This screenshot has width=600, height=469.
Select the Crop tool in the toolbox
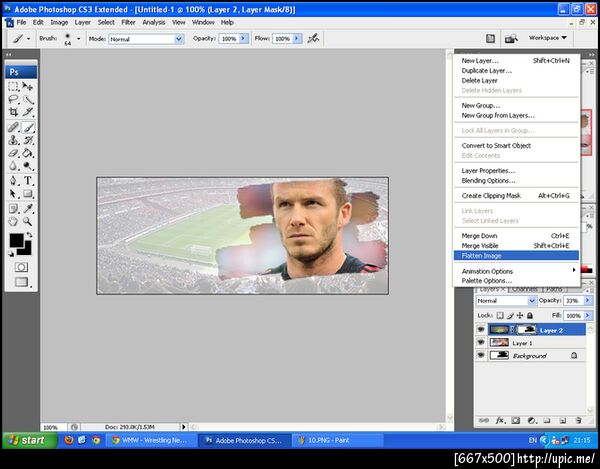(x=14, y=113)
